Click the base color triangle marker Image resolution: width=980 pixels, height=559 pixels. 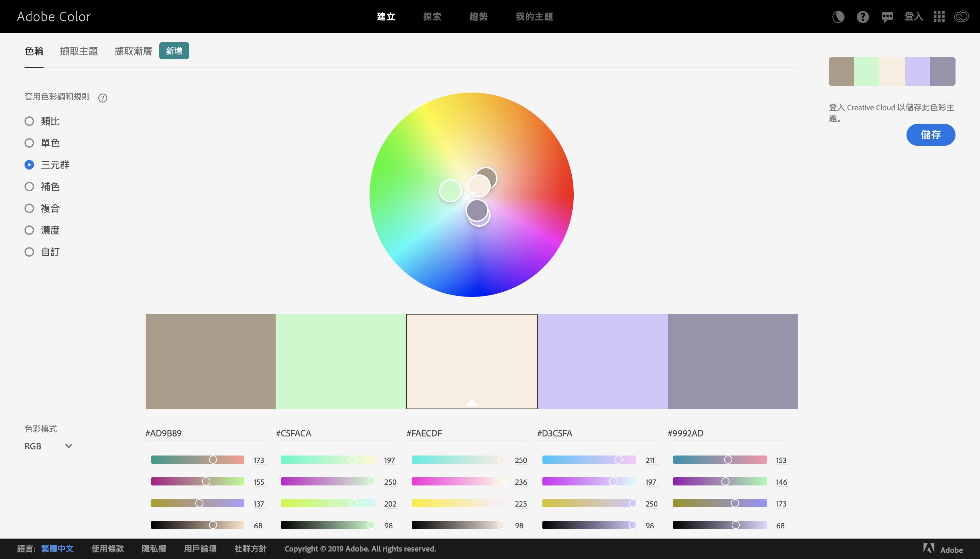click(x=471, y=402)
